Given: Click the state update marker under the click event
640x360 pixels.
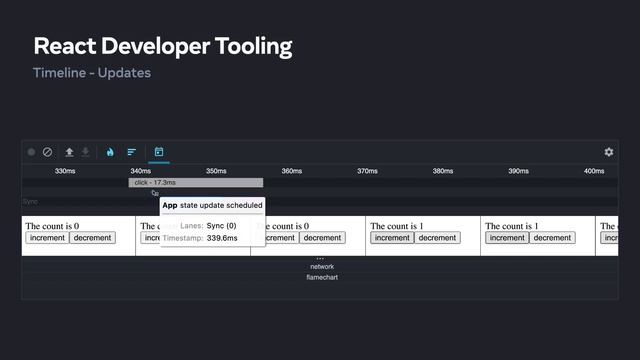Looking at the screenshot, I should [155, 193].
